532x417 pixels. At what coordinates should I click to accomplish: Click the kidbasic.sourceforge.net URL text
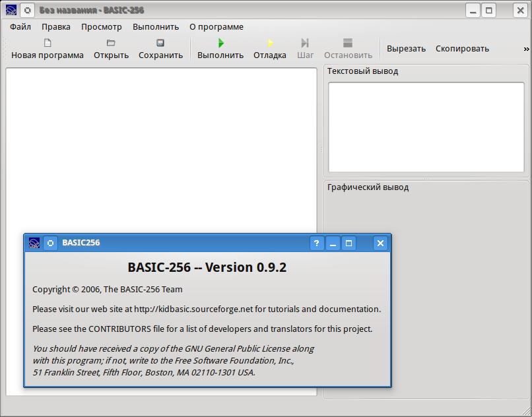[193, 309]
